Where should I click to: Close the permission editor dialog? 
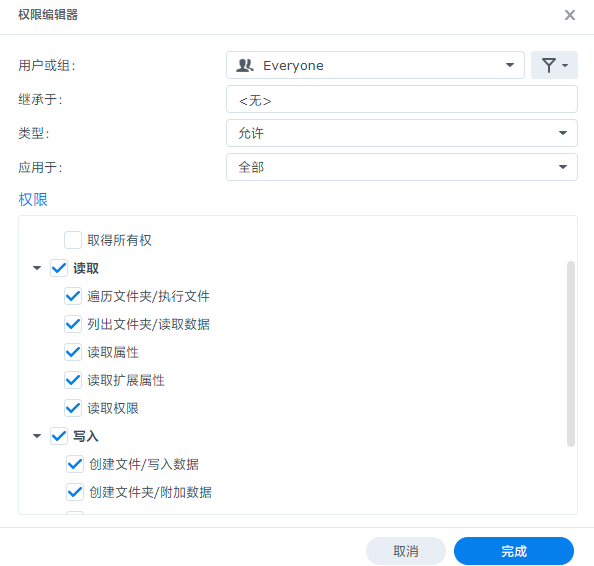point(569,15)
